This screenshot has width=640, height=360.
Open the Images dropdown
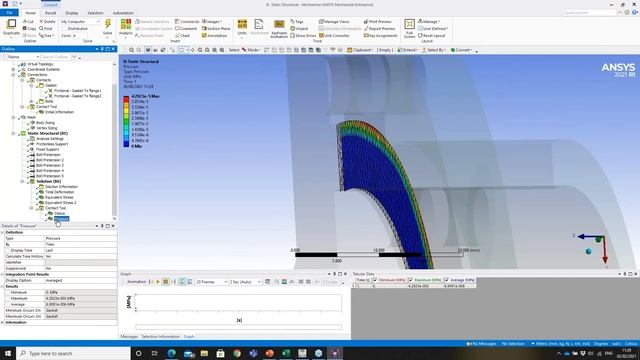212,21
